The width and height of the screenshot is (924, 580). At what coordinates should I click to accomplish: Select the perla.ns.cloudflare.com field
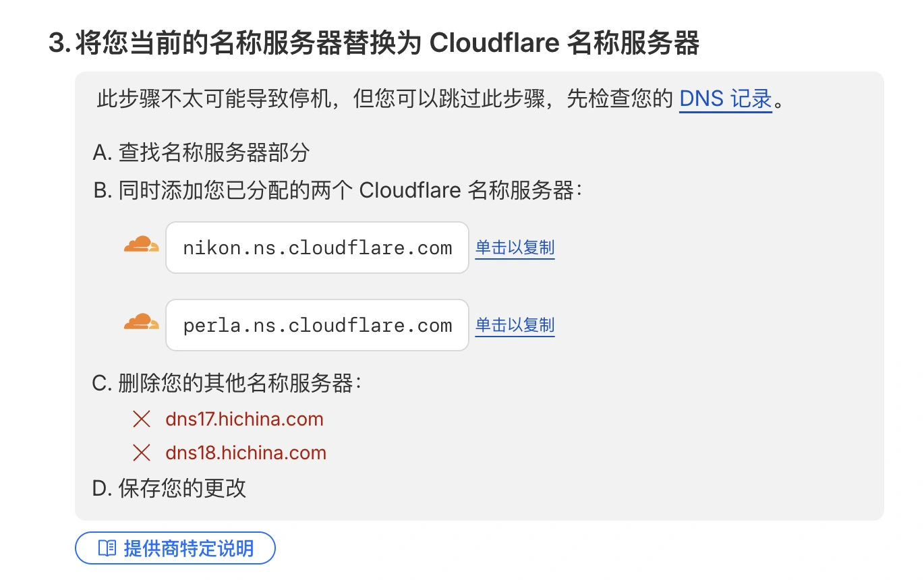tap(317, 325)
